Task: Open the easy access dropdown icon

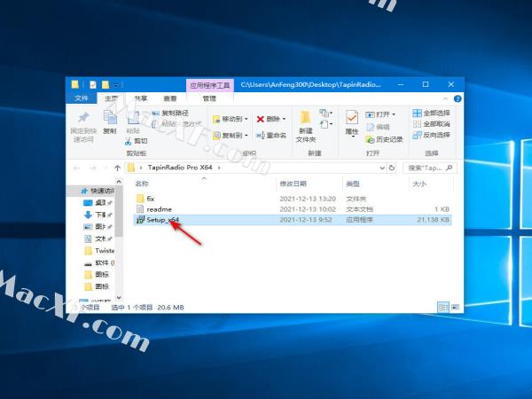Action: [325, 124]
